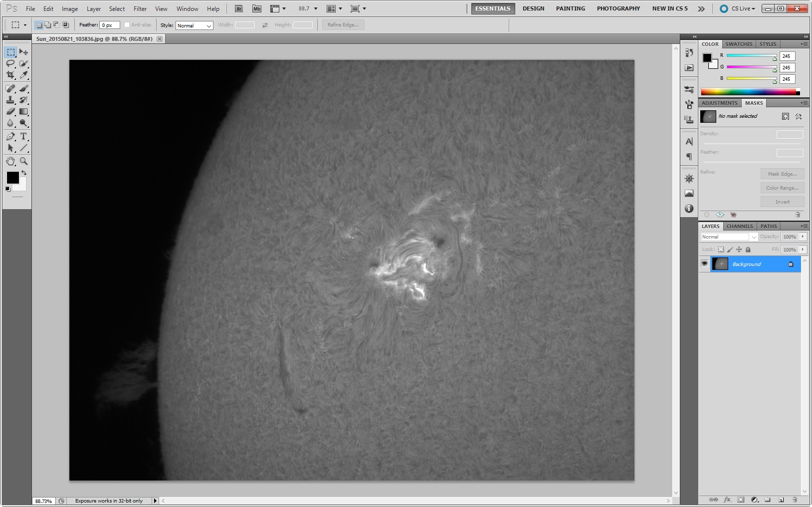Image resolution: width=812 pixels, height=507 pixels.
Task: Open the Paragraph panel icon
Action: (x=689, y=156)
